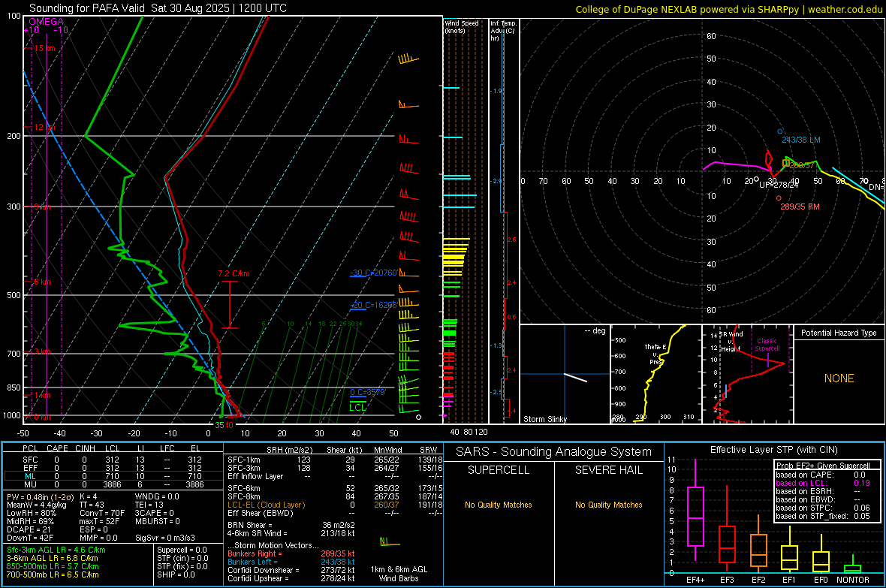
Task: Click the magenta 'Classic Supercell' label
Action: point(767,345)
